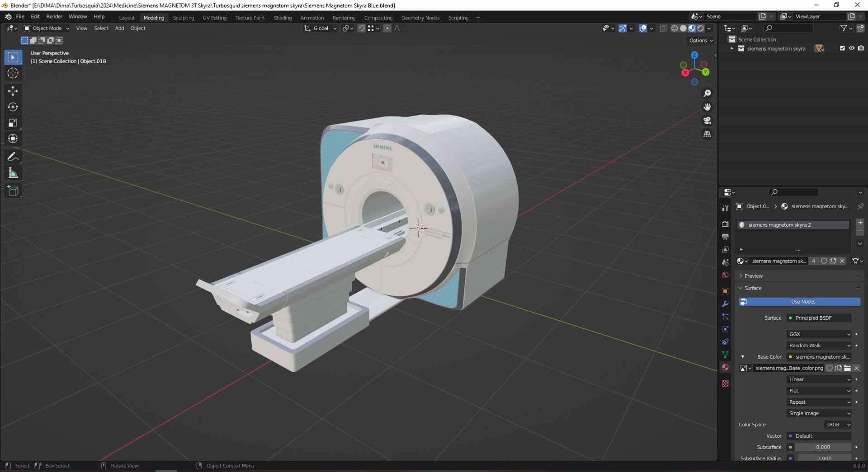Toggle X-Ray display mode
The width and height of the screenshot is (868, 472).
click(x=663, y=28)
